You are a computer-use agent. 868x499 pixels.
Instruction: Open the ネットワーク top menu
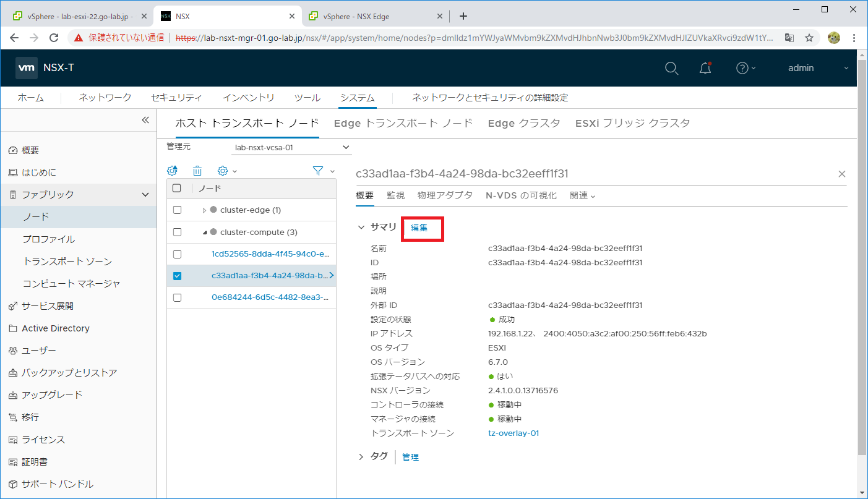click(x=105, y=98)
